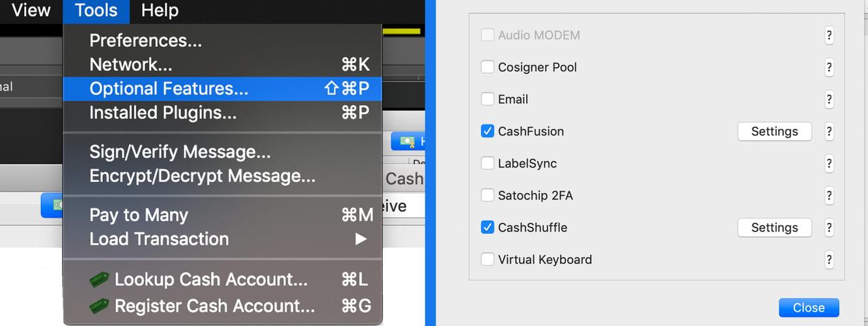Enable the Virtual Keyboard checkbox

pos(487,259)
